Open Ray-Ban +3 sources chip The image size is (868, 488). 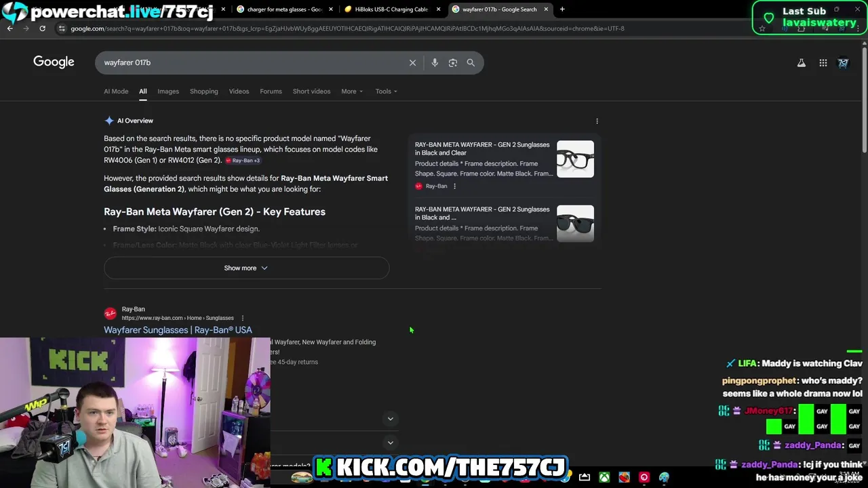coord(242,161)
